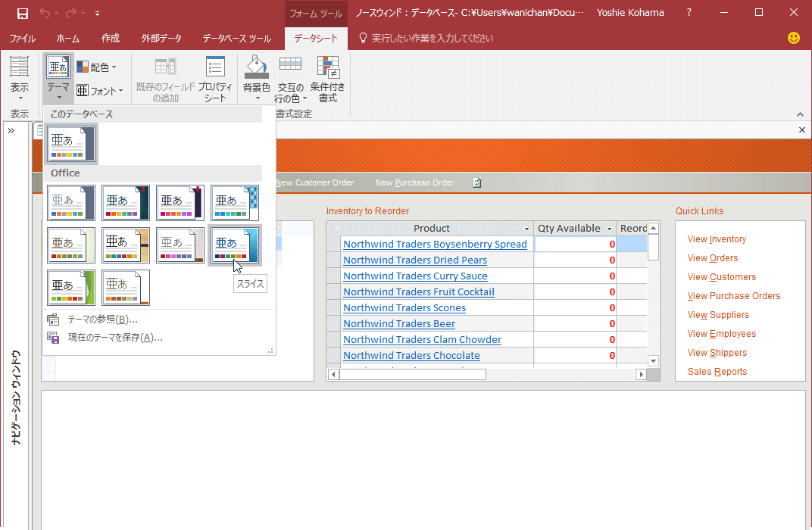Click scroll up arrow of inventory list
This screenshot has height=530, width=812.
[x=654, y=228]
